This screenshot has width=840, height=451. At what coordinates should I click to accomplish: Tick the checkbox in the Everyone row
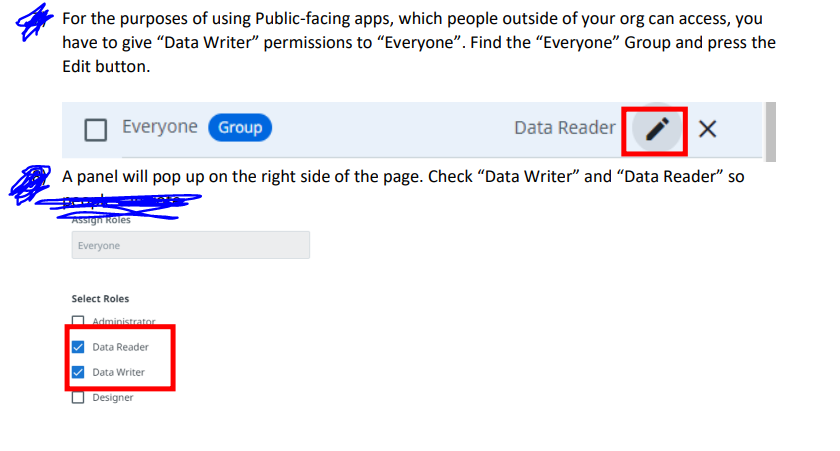click(95, 130)
